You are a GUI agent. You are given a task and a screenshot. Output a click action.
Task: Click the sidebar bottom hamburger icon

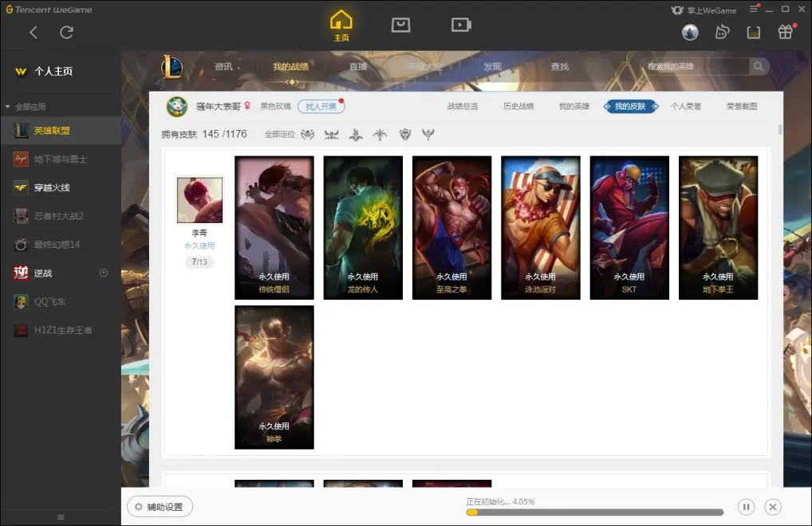pyautogui.click(x=61, y=517)
